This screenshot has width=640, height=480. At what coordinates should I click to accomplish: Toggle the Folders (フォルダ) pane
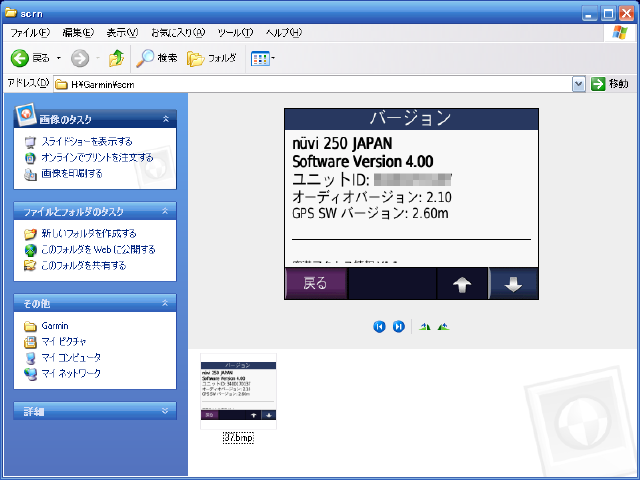pyautogui.click(x=212, y=58)
